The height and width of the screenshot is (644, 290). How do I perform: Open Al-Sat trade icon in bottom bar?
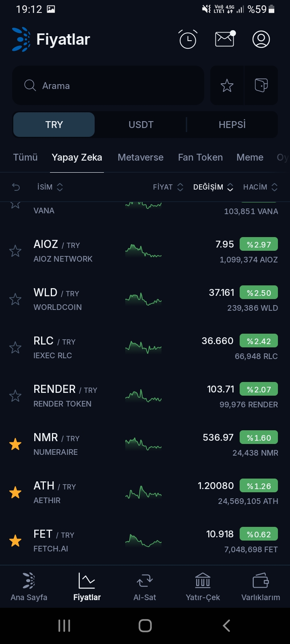[x=145, y=587]
